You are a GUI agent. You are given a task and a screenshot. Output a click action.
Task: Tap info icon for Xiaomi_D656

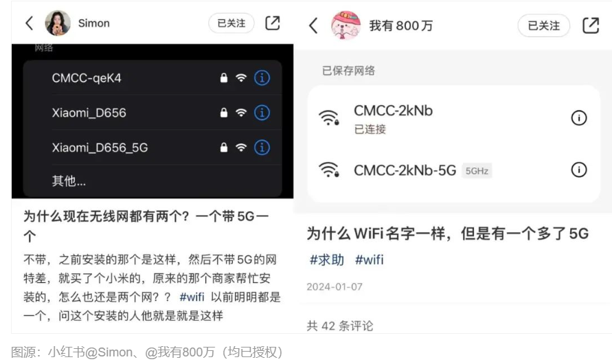coord(262,113)
